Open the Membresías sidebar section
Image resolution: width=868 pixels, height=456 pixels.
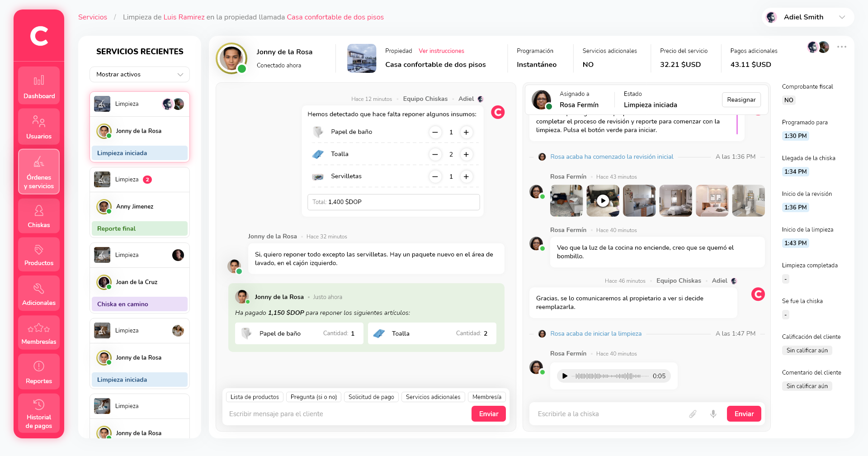39,333
